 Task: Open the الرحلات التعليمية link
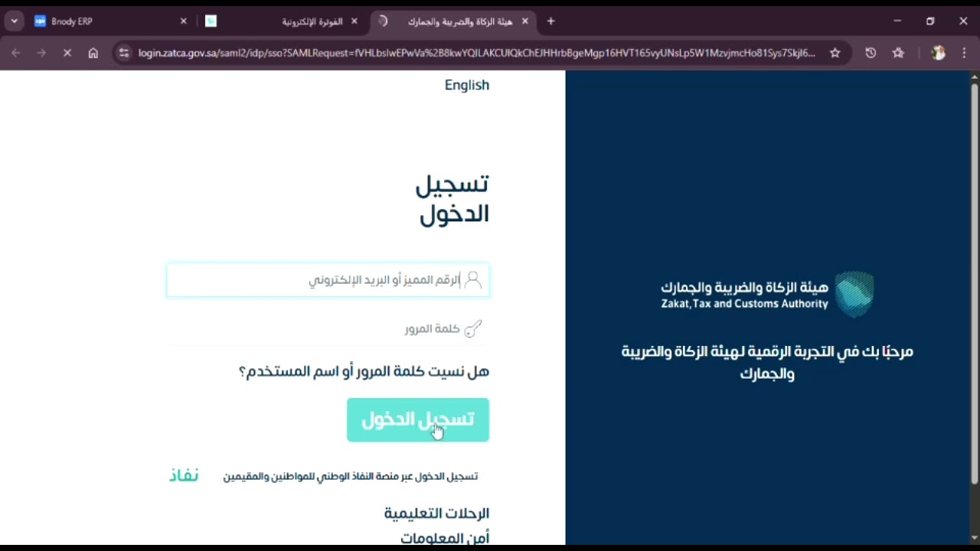(x=436, y=514)
